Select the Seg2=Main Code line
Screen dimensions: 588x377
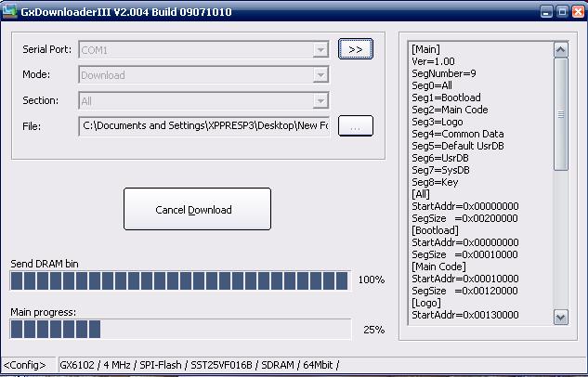[x=450, y=110]
